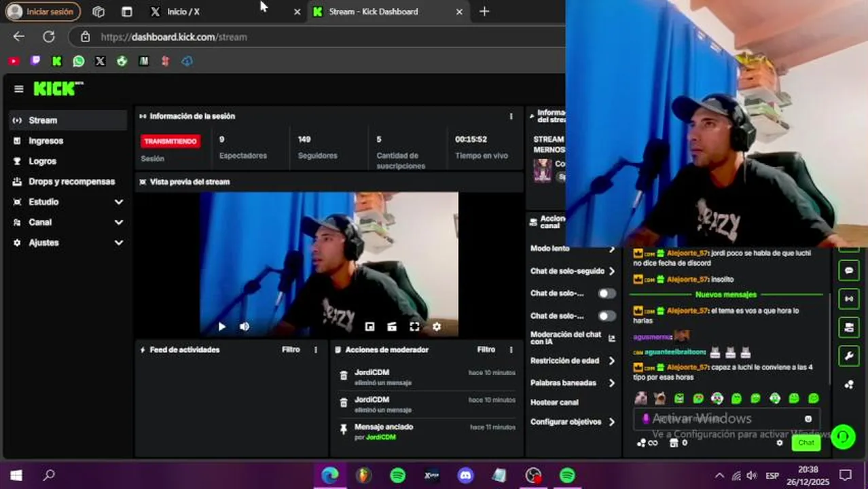Open Restricción de edad settings
868x489 pixels.
click(573, 361)
